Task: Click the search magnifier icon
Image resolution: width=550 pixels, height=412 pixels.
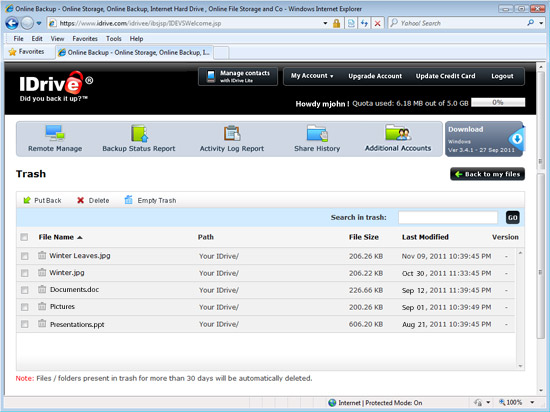Action: pyautogui.click(x=531, y=23)
